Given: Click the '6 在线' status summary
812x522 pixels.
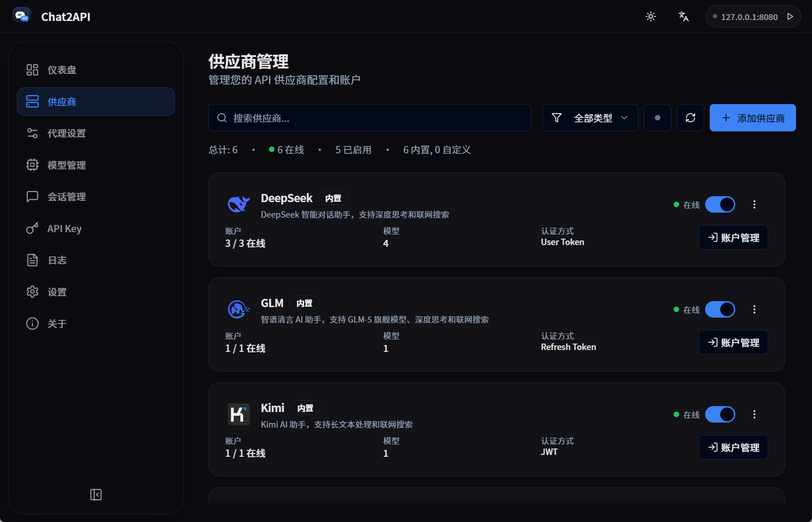Looking at the screenshot, I should pos(286,150).
